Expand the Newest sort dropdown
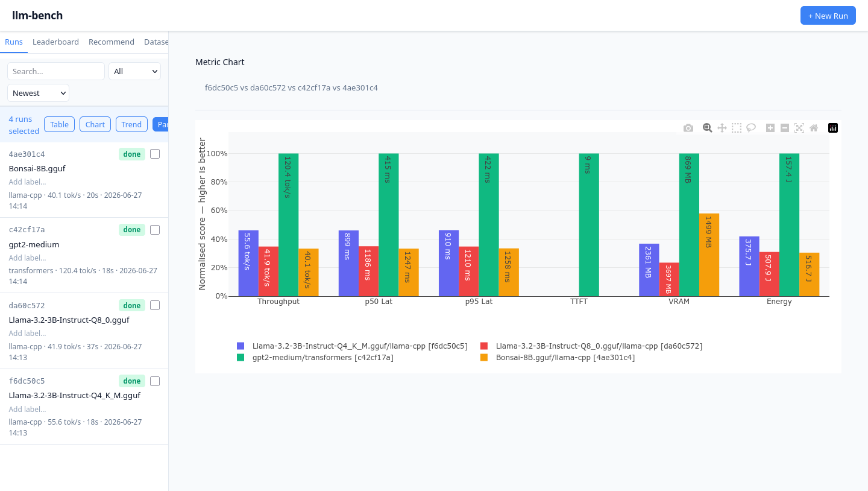The width and height of the screenshot is (868, 491). (38, 93)
